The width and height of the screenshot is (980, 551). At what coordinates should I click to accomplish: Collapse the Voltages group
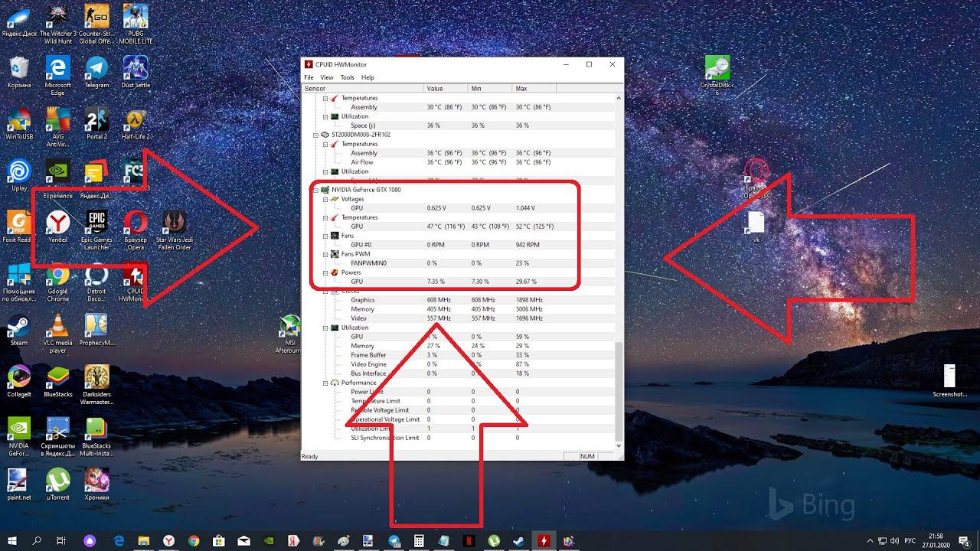325,199
